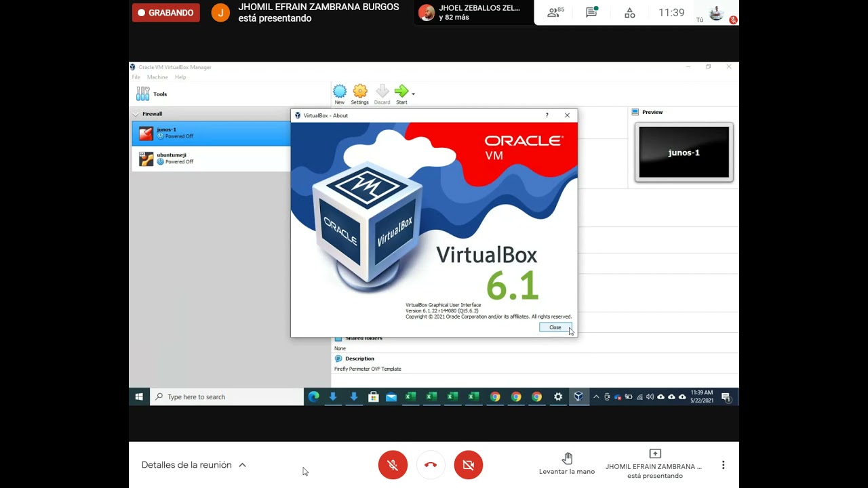Image resolution: width=868 pixels, height=488 pixels.
Task: Open the Meet chat icon
Action: (x=592, y=12)
